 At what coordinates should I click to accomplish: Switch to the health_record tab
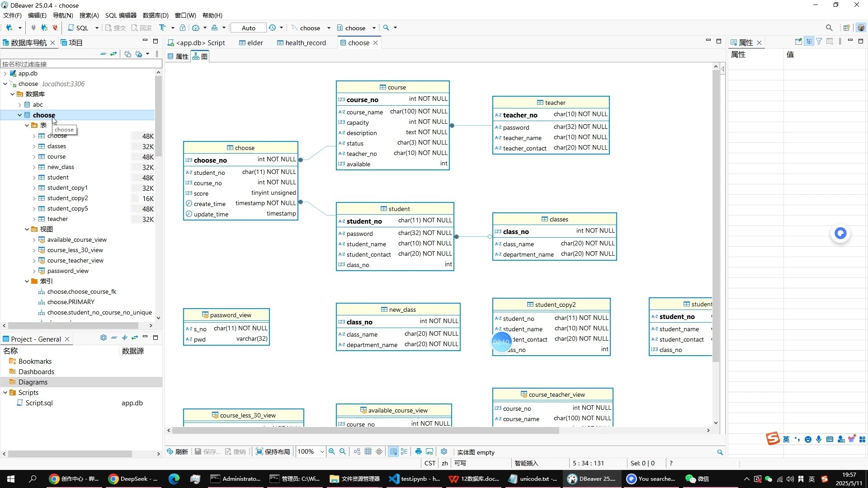tap(301, 43)
